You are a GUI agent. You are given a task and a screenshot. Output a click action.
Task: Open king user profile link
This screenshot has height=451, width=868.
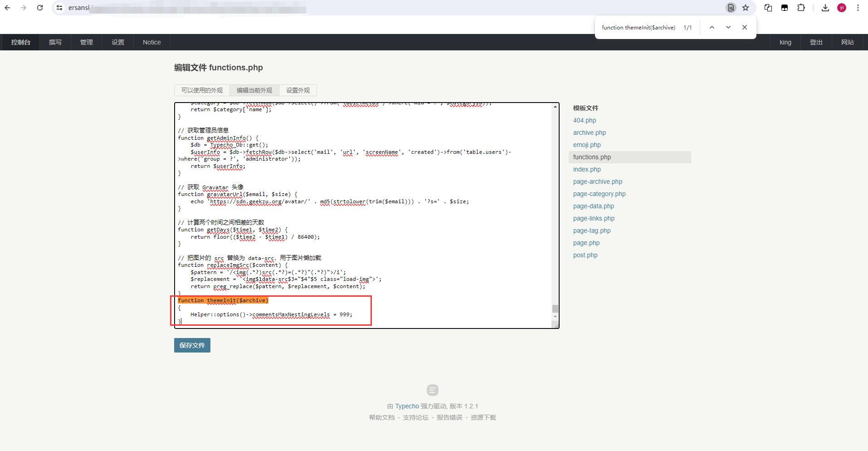(x=785, y=42)
